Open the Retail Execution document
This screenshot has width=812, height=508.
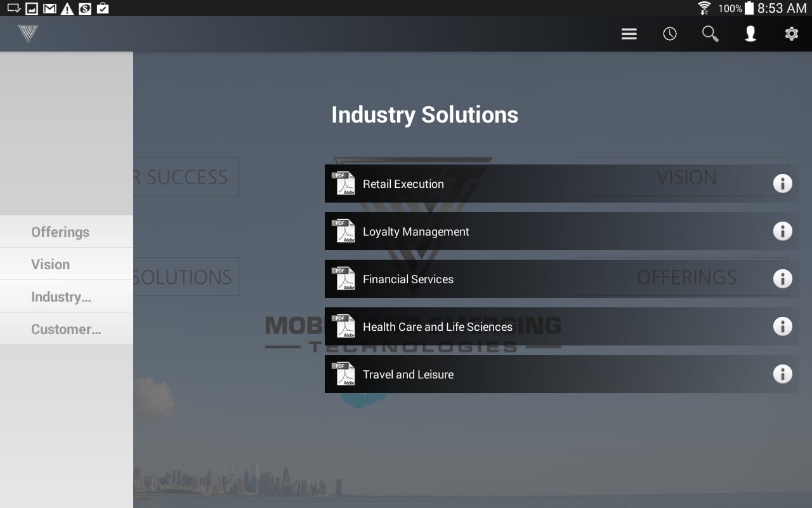pos(561,184)
